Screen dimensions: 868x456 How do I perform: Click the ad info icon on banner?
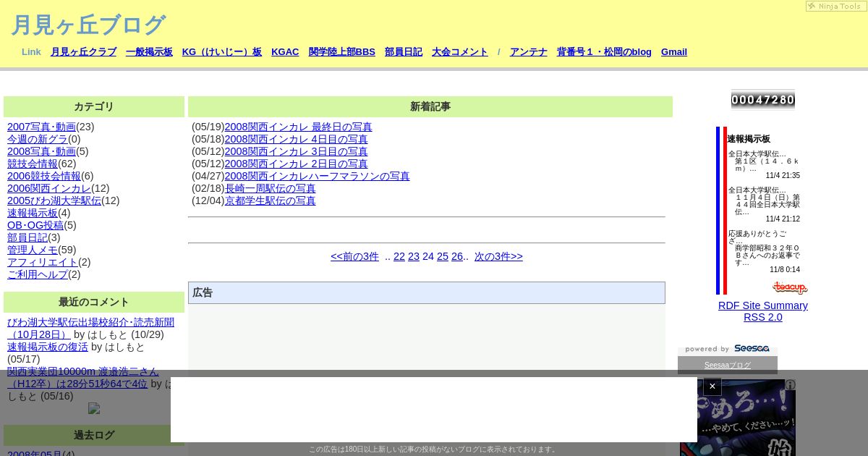click(791, 385)
